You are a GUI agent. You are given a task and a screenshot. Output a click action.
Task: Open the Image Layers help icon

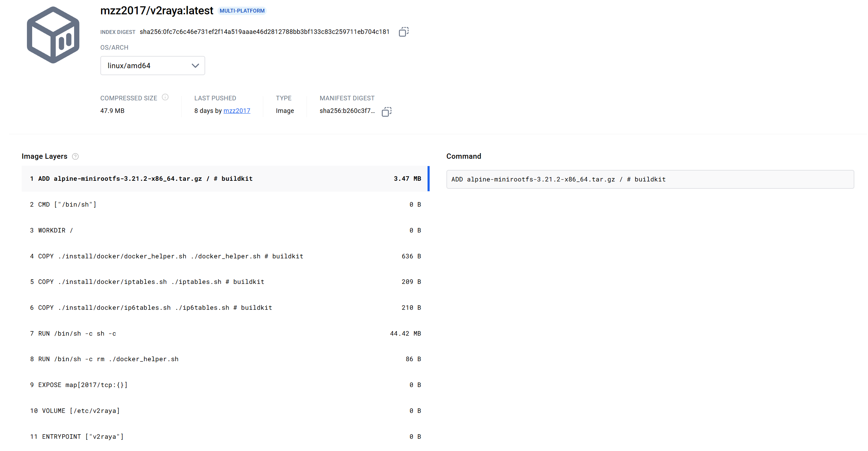(75, 156)
